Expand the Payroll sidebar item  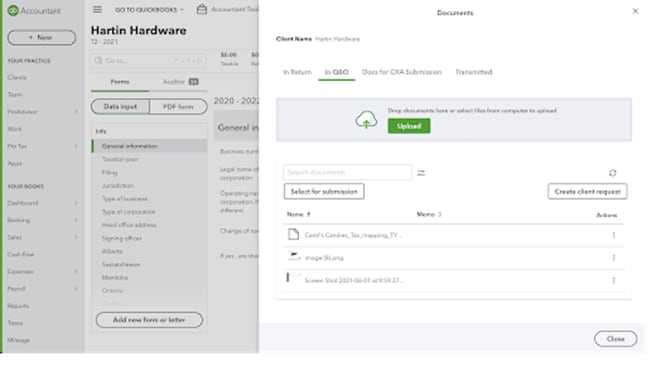76,289
